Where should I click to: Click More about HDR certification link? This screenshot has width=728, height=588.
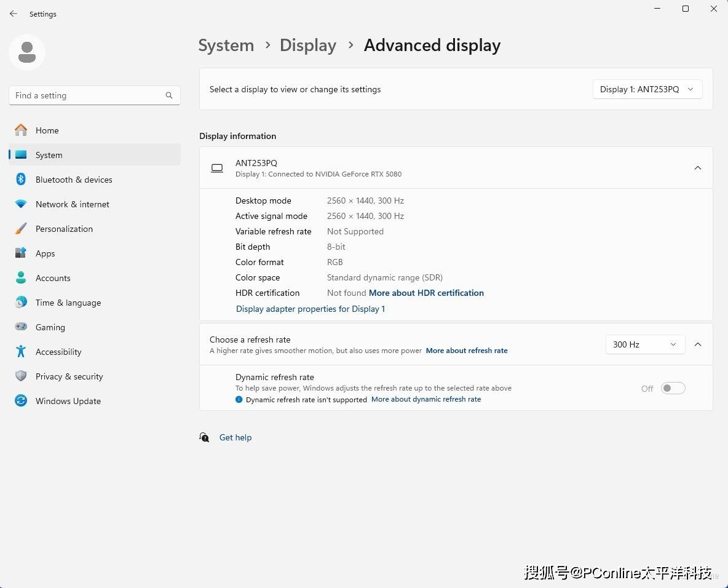pos(426,293)
